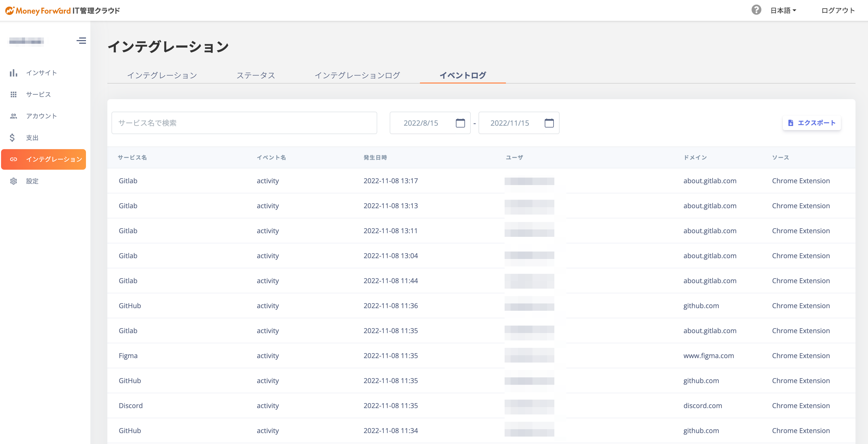Click about.gitlab.com in the 13:17 row
The image size is (868, 444).
coord(710,181)
